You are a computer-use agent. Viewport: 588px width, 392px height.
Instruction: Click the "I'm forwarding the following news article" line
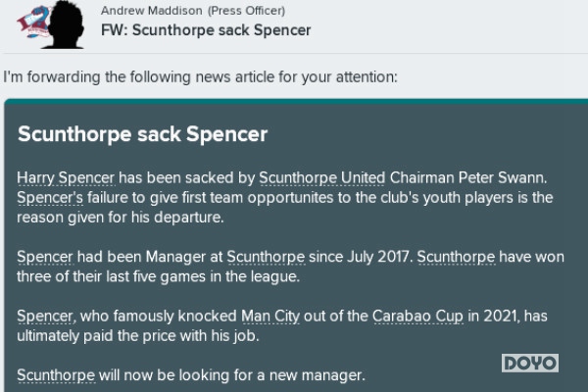click(x=199, y=76)
